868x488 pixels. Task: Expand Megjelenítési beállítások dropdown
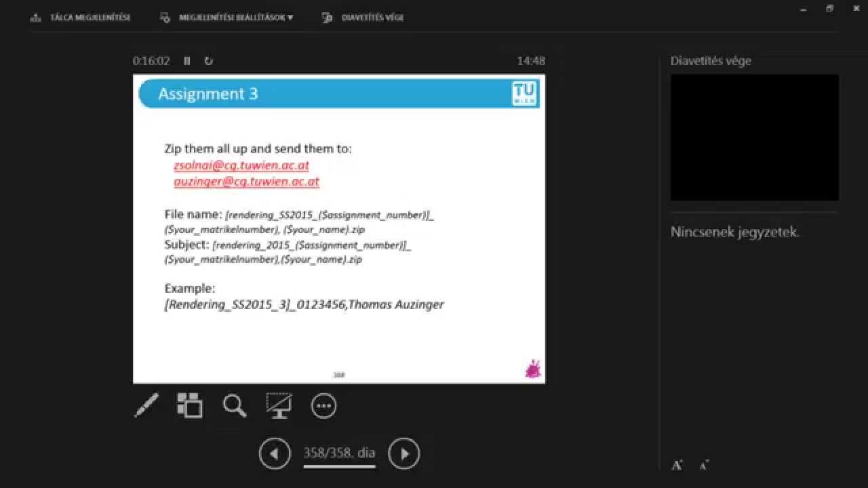coord(227,18)
